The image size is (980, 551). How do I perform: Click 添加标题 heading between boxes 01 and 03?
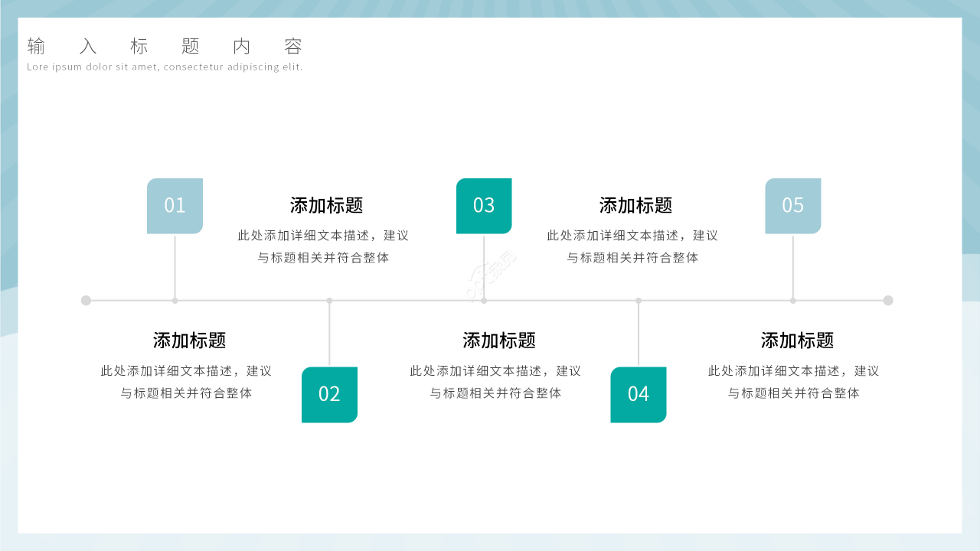coord(326,205)
